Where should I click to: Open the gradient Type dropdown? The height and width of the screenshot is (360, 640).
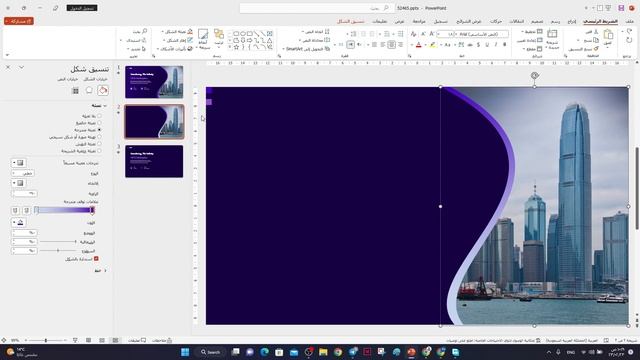[x=23, y=173]
